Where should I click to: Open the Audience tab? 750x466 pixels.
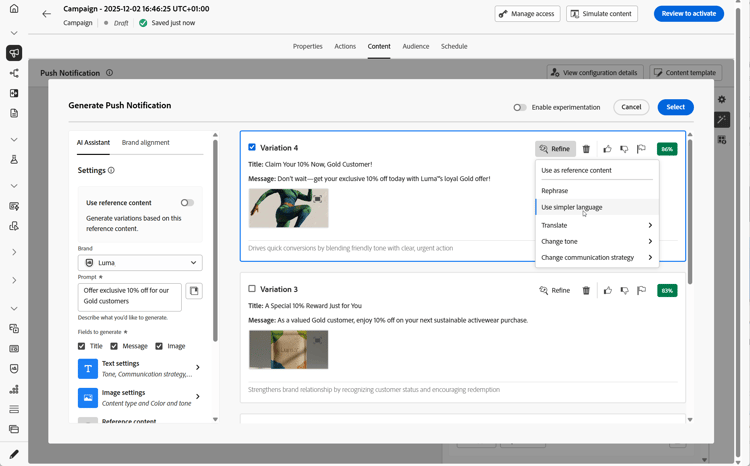click(x=416, y=46)
